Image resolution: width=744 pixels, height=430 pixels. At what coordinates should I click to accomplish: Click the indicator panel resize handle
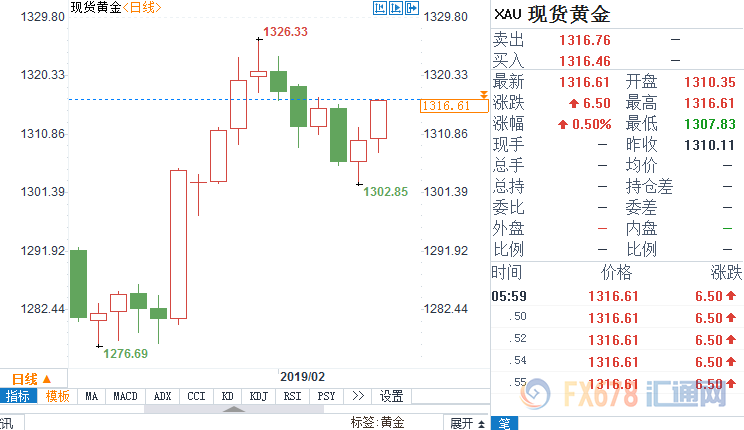233,408
